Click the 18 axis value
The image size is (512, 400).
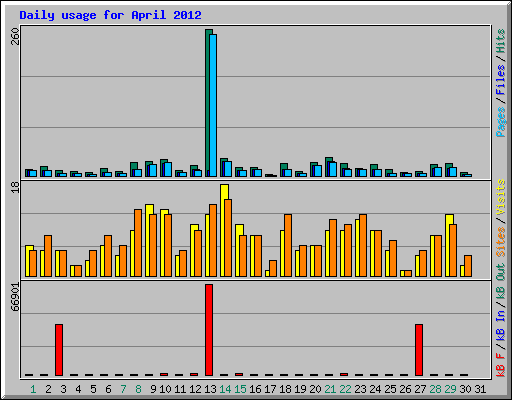click(x=15, y=188)
